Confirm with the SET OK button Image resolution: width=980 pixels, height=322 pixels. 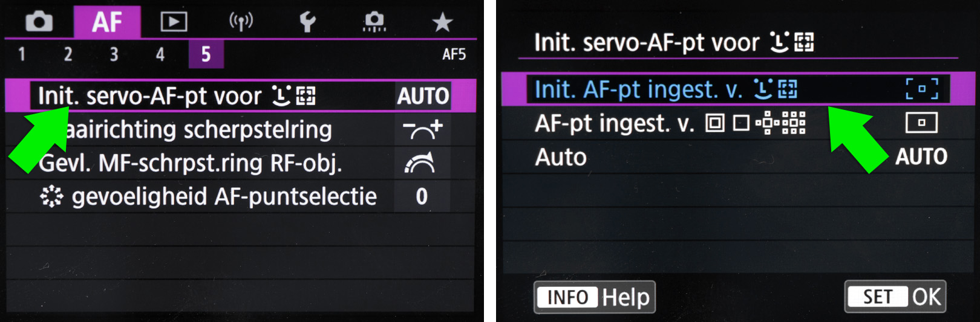coord(895,297)
